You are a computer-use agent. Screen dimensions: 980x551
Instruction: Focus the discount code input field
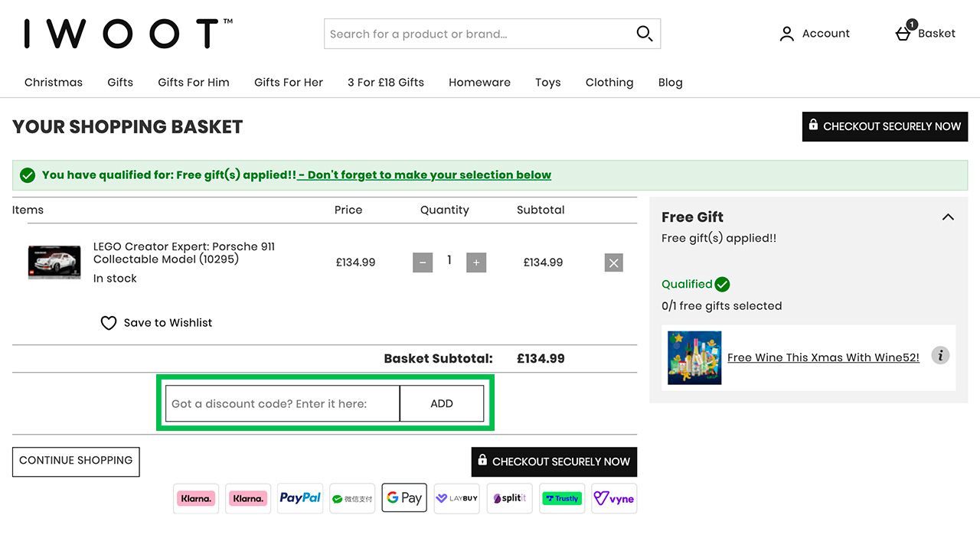click(283, 403)
